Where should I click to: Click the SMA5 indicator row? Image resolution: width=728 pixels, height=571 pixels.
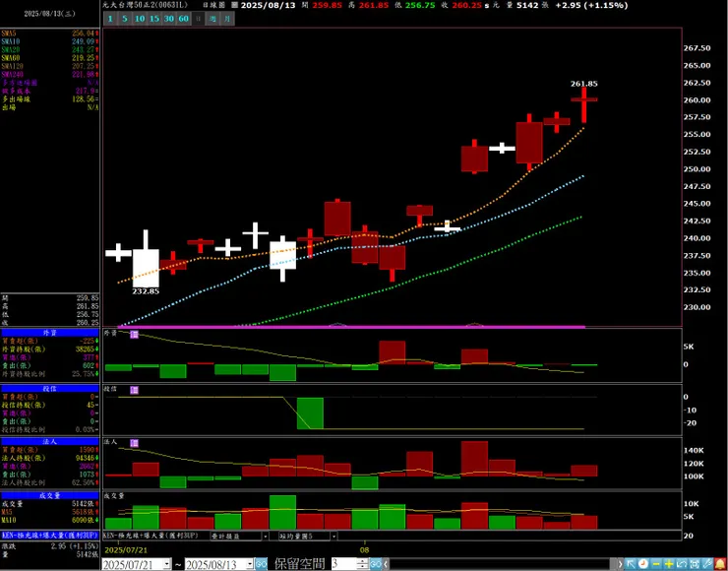[x=49, y=33]
